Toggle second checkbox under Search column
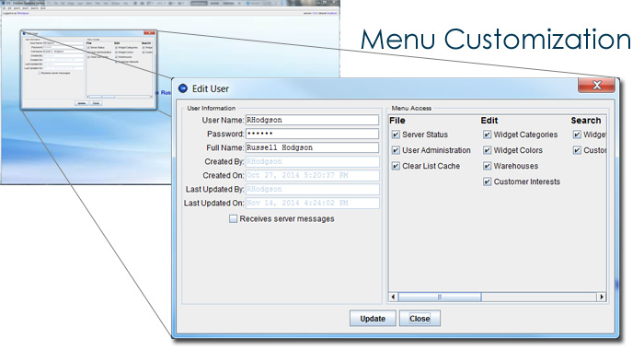644x351 pixels. point(577,150)
